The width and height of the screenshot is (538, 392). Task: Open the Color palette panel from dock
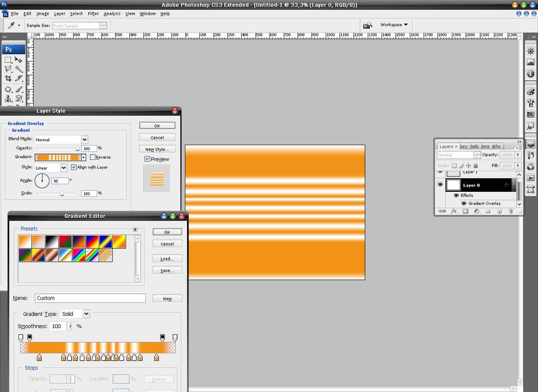pyautogui.click(x=531, y=91)
